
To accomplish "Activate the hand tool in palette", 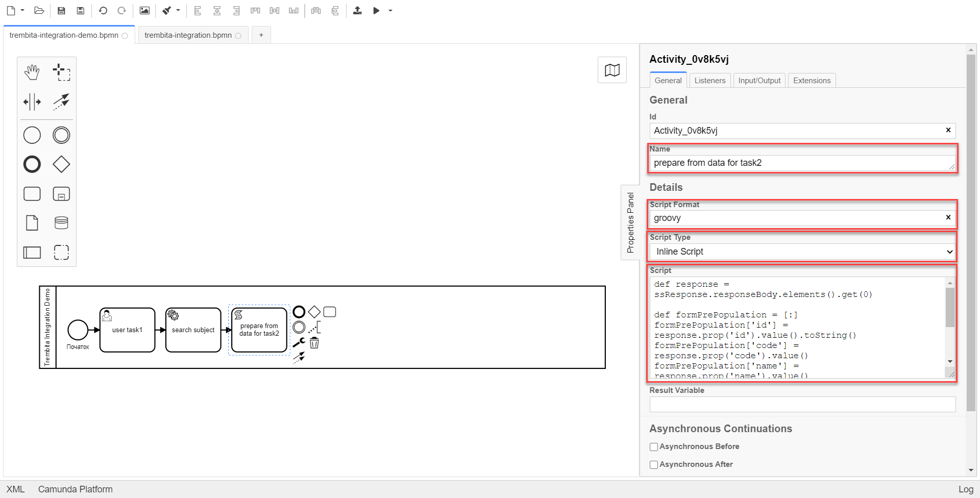I will [32, 72].
